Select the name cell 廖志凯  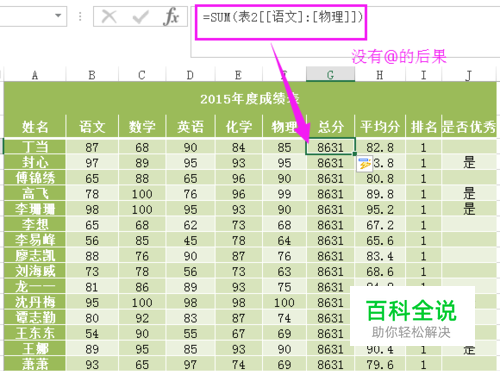[x=35, y=256]
